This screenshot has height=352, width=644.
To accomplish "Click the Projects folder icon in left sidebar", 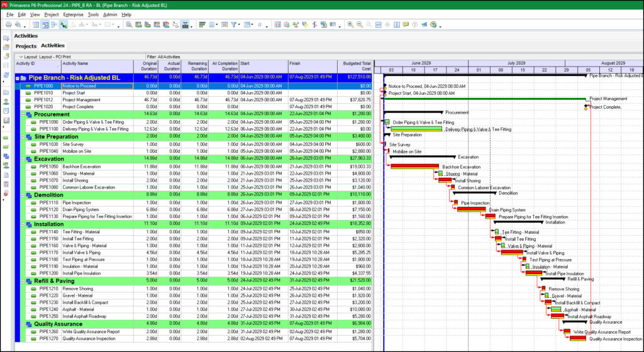I will point(6,92).
